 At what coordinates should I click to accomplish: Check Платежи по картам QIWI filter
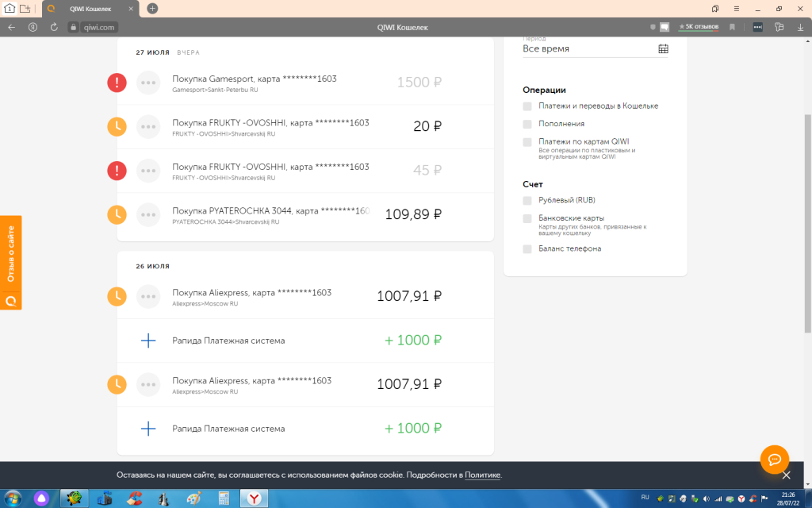click(527, 142)
